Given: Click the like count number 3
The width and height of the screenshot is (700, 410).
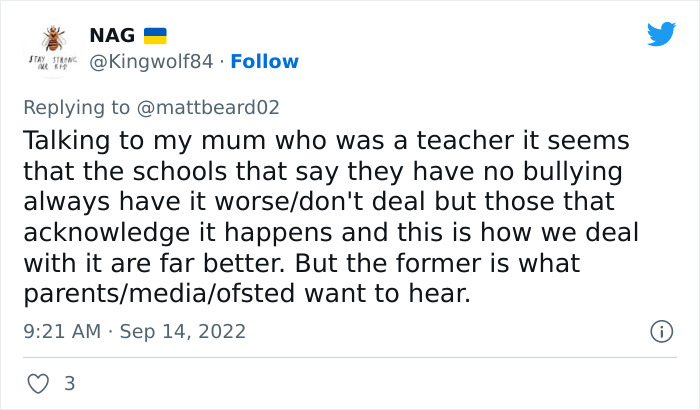Looking at the screenshot, I should coord(69,382).
